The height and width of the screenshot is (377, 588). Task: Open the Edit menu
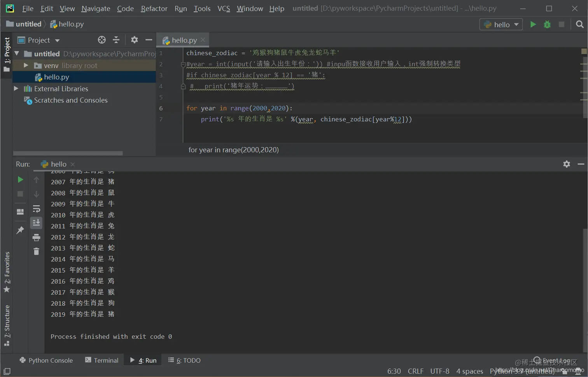(47, 8)
